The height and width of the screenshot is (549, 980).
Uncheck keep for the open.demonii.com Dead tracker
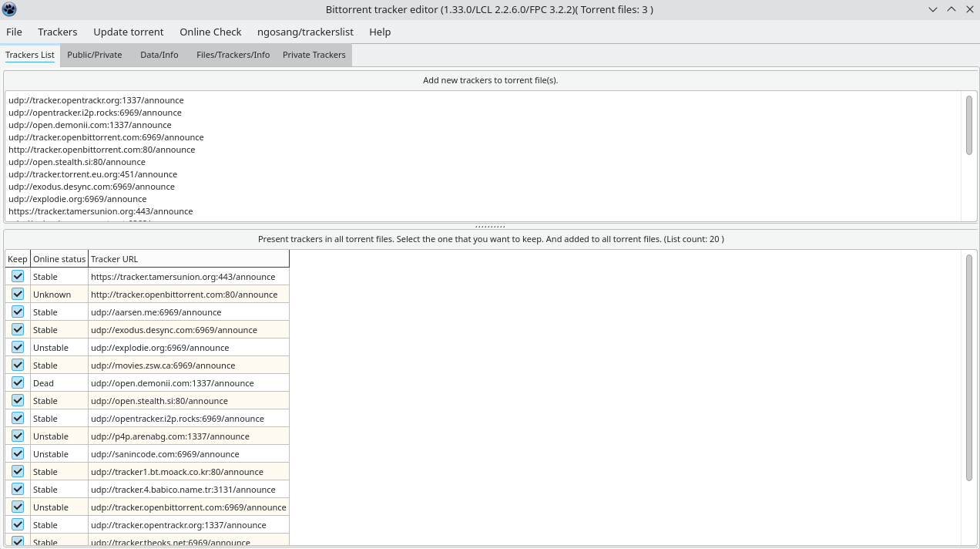coord(17,382)
